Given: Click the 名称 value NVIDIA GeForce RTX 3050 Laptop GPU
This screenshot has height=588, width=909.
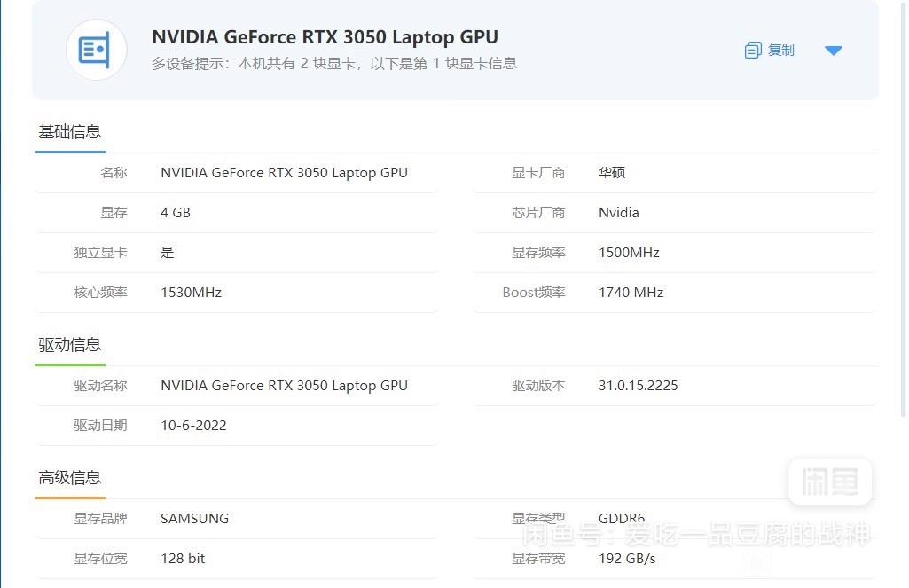Looking at the screenshot, I should coord(284,173).
